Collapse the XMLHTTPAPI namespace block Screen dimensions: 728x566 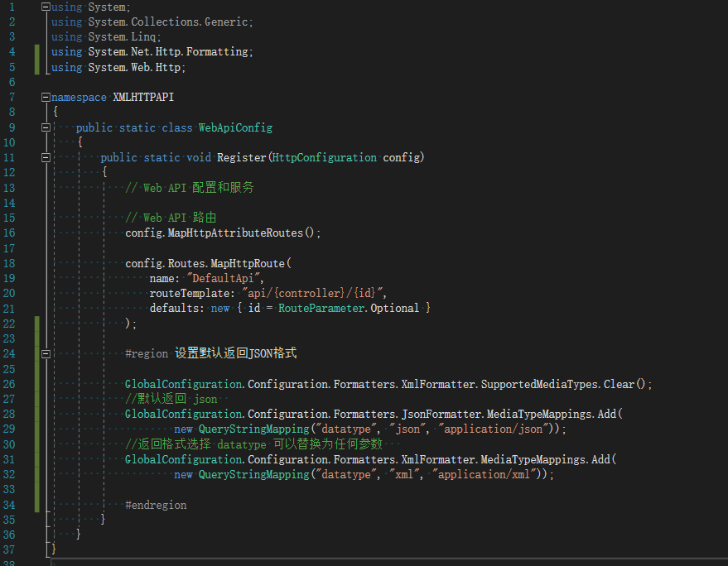[46, 97]
